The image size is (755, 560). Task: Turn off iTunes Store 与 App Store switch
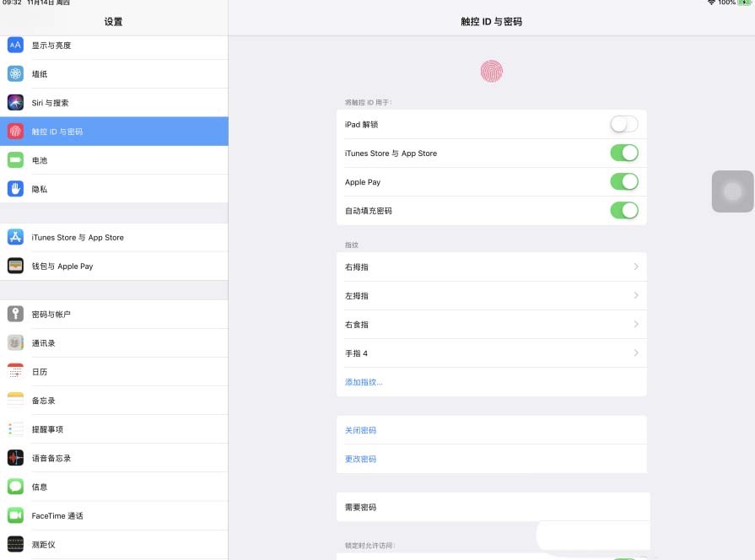[x=624, y=153]
